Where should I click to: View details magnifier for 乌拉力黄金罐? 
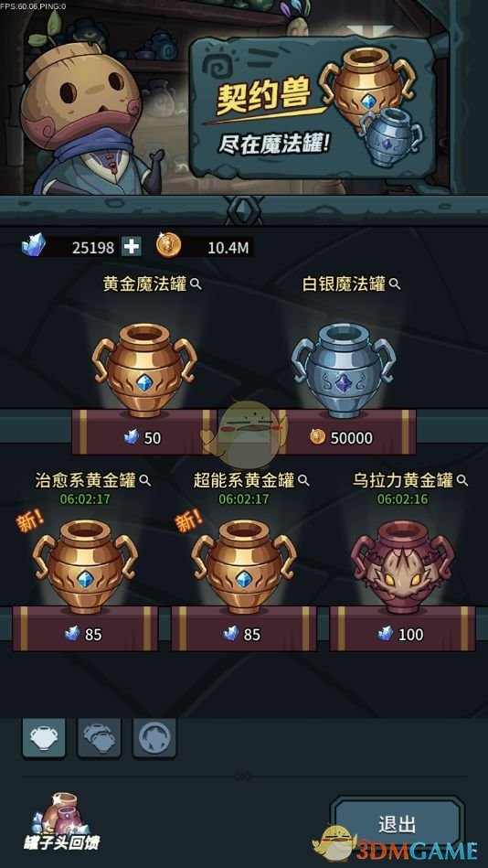(x=462, y=480)
